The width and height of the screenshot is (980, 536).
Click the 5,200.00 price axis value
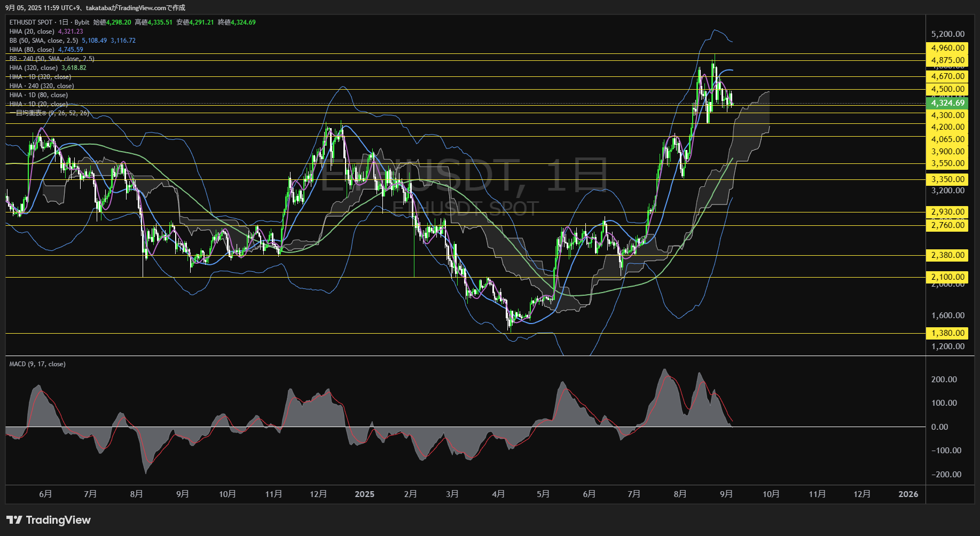(948, 34)
